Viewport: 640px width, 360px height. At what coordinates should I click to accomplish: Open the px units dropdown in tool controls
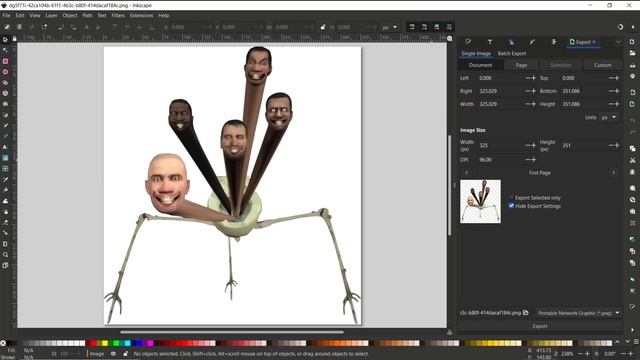[390, 27]
